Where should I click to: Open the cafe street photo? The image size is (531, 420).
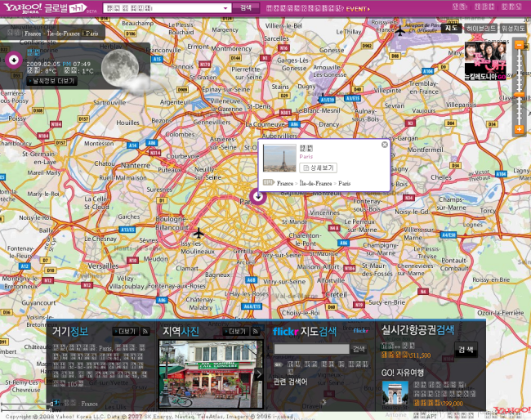coord(211,374)
